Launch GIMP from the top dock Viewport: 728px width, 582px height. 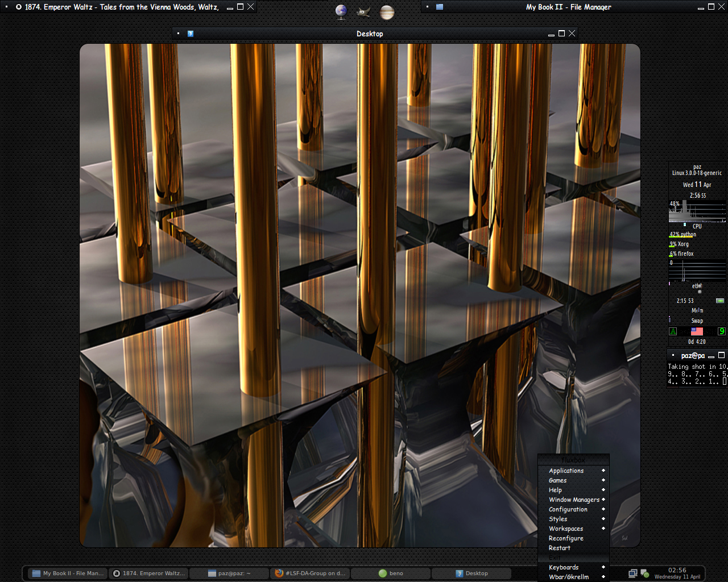click(x=363, y=11)
